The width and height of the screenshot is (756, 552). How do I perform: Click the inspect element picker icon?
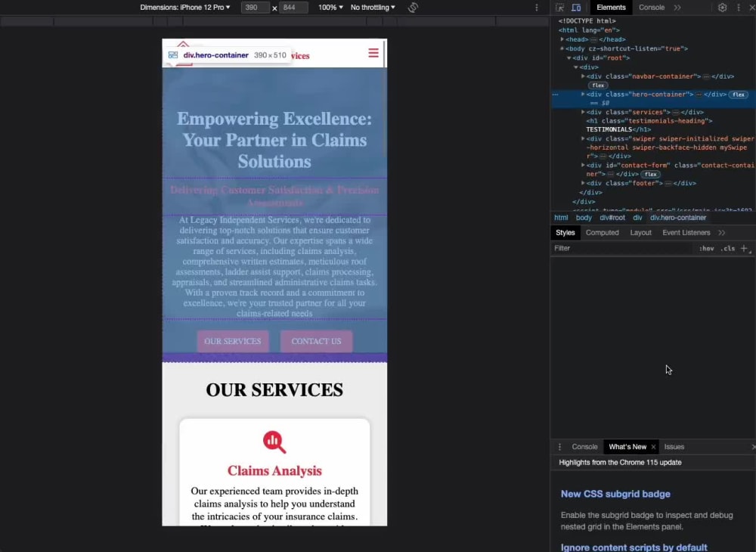pyautogui.click(x=559, y=8)
